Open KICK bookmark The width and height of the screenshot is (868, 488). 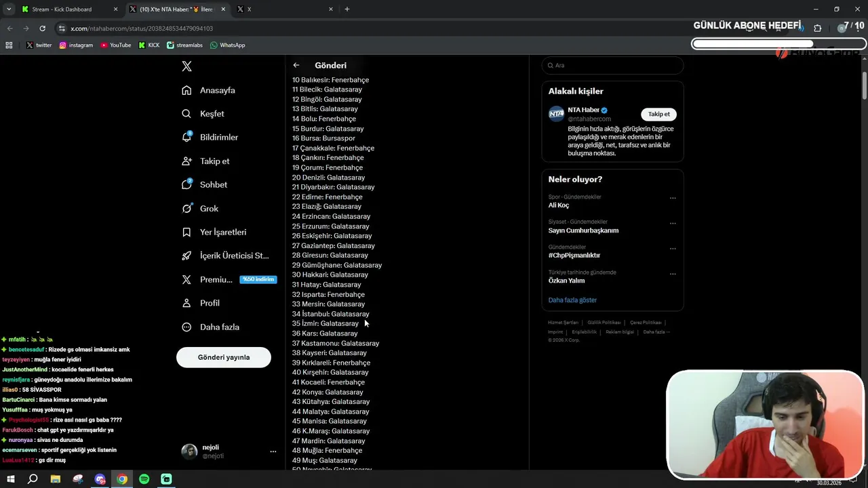149,45
